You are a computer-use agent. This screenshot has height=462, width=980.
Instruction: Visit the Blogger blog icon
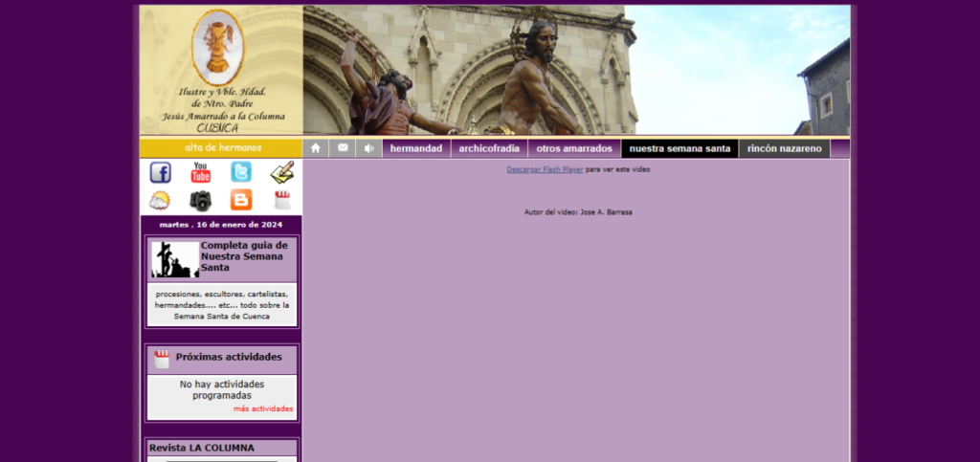tap(241, 201)
